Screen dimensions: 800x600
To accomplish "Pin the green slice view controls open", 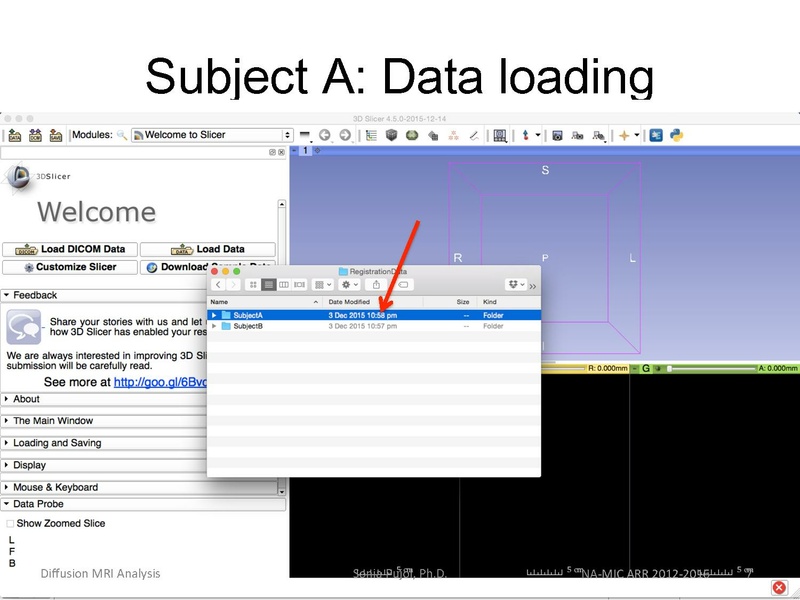I will [x=636, y=368].
